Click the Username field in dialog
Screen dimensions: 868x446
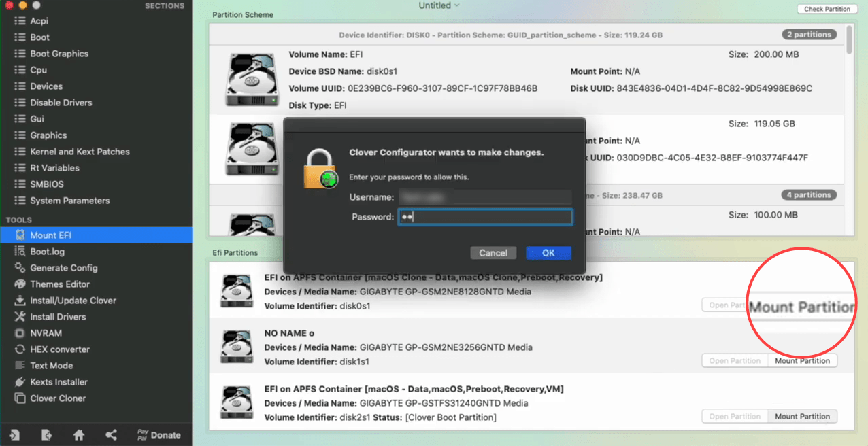[x=485, y=197]
